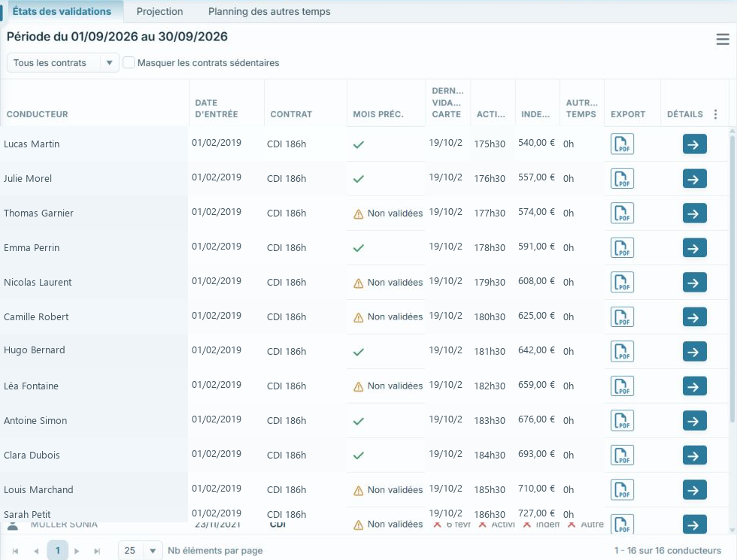Screen dimensions: 737x560
Task: Open the hamburger menu at top right
Action: [723, 39]
